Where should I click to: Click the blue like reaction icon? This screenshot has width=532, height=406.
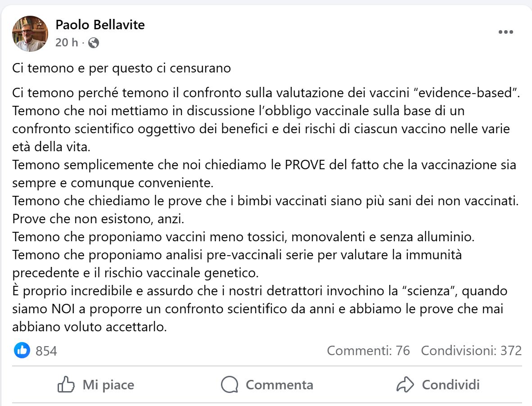(x=22, y=350)
